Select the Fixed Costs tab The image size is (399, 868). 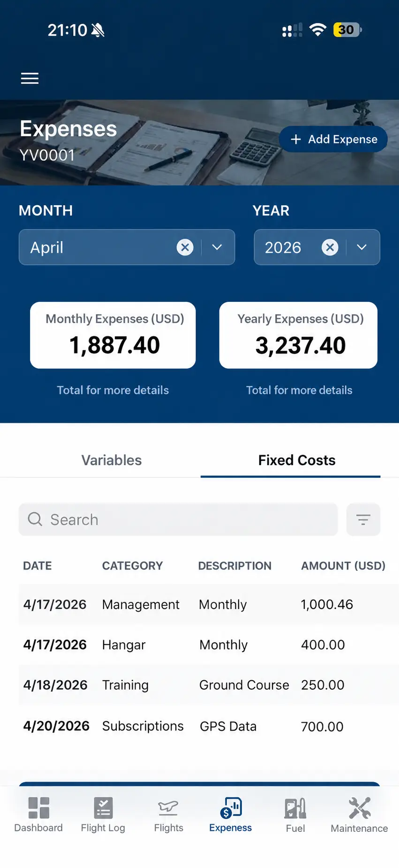[297, 460]
